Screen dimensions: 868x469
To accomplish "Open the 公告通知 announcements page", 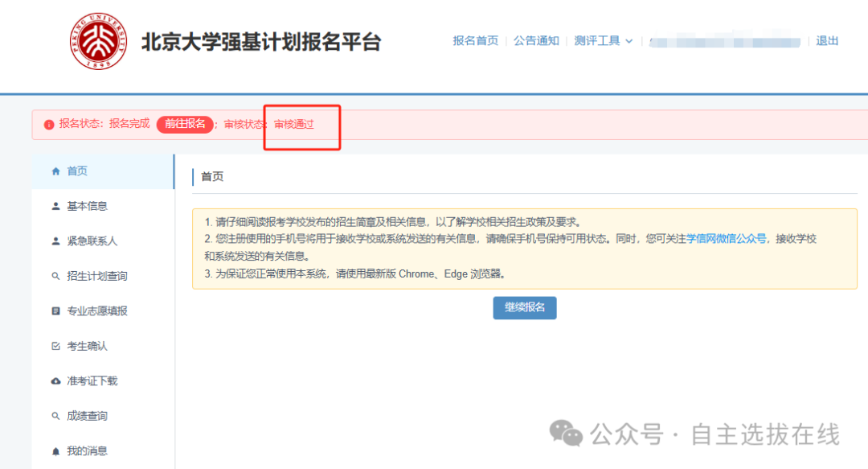I will point(536,40).
